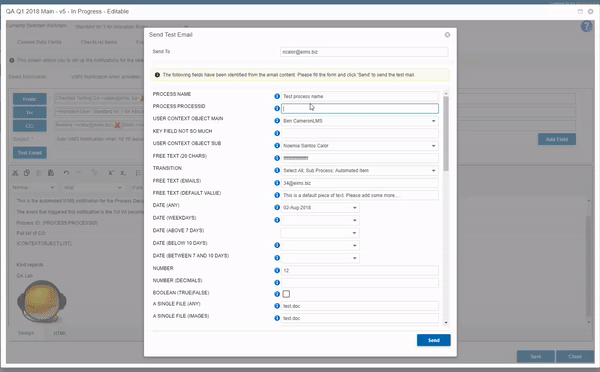The height and width of the screenshot is (372, 600).
Task: Open the Help question mark icon
Action: [x=586, y=26]
